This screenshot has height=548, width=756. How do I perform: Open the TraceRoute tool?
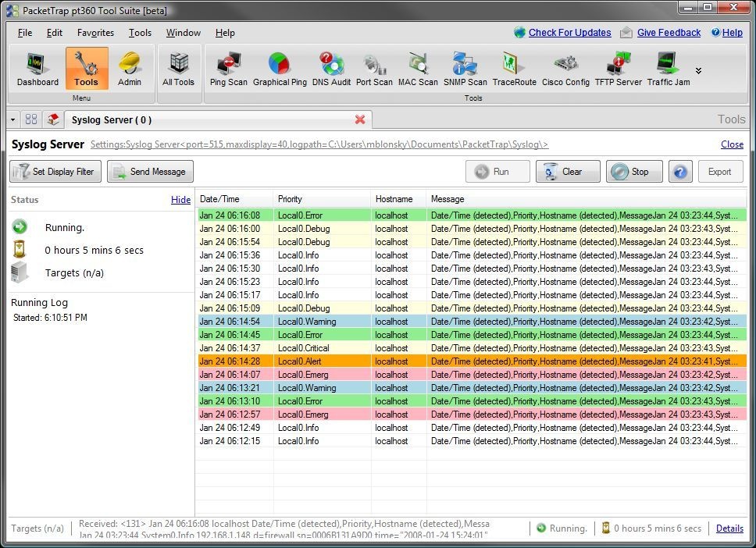(514, 69)
